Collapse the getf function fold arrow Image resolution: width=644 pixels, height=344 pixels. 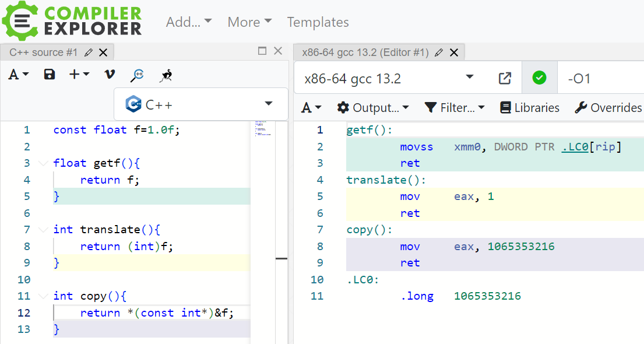click(43, 163)
